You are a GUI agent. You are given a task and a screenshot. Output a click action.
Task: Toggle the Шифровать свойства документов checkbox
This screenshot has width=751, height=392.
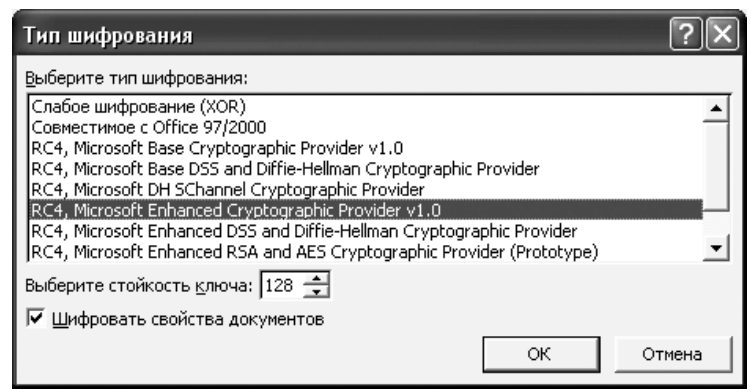(36, 318)
